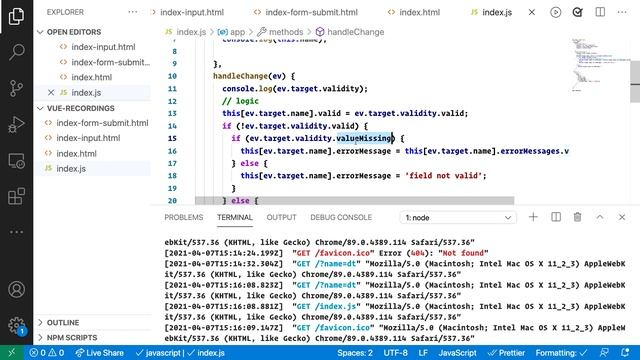Image resolution: width=640 pixels, height=360 pixels.
Task: Close index.js in Open Editors list
Action: point(51,93)
